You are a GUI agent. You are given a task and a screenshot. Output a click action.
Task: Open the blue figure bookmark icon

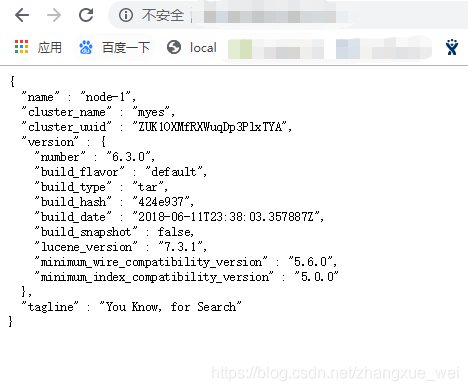pyautogui.click(x=452, y=47)
